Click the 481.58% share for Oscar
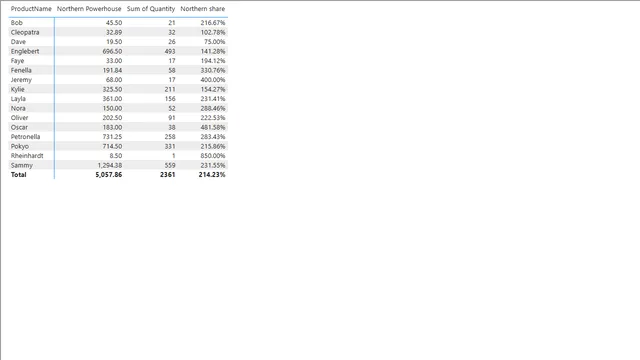The width and height of the screenshot is (640, 360). [x=213, y=127]
